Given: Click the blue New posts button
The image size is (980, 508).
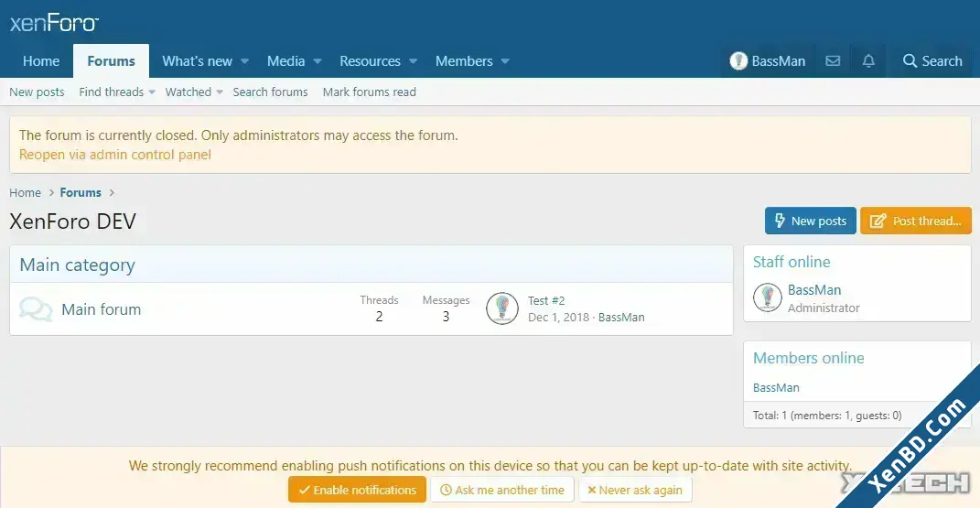Looking at the screenshot, I should point(810,221).
